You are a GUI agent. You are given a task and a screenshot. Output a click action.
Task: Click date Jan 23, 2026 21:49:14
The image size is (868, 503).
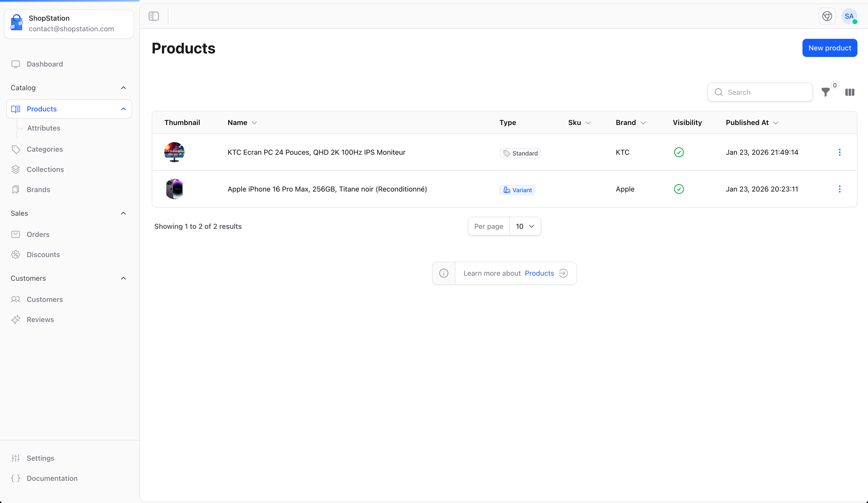click(x=762, y=152)
